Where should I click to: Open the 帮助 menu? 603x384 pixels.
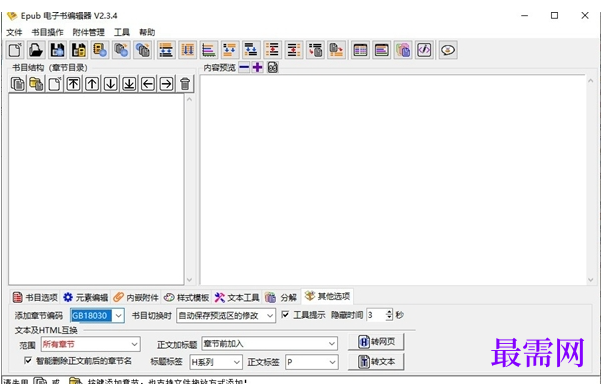click(147, 32)
